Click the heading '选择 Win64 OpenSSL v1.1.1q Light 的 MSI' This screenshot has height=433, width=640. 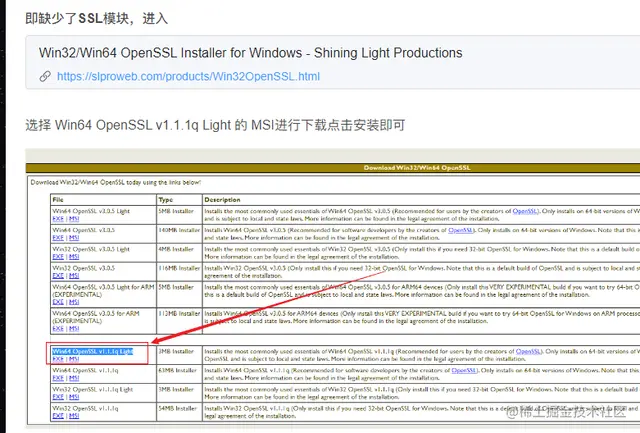point(215,125)
